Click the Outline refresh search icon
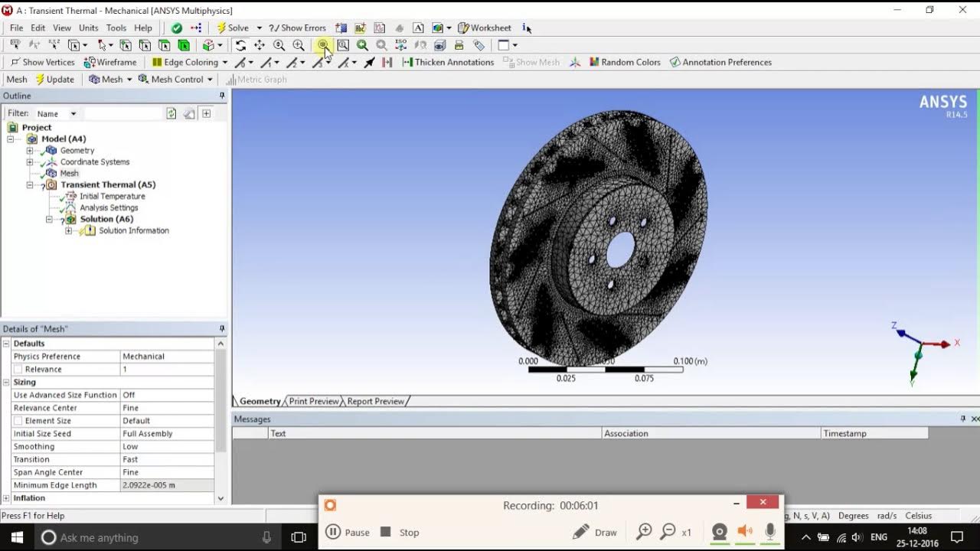This screenshot has height=551, width=980. (171, 113)
